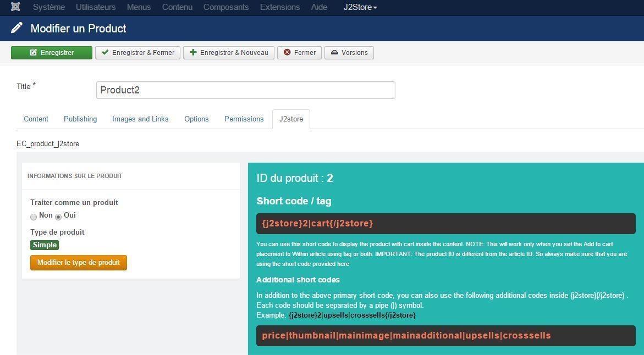Image resolution: width=644 pixels, height=355 pixels.
Task: Switch to the Options tab
Action: (x=196, y=119)
